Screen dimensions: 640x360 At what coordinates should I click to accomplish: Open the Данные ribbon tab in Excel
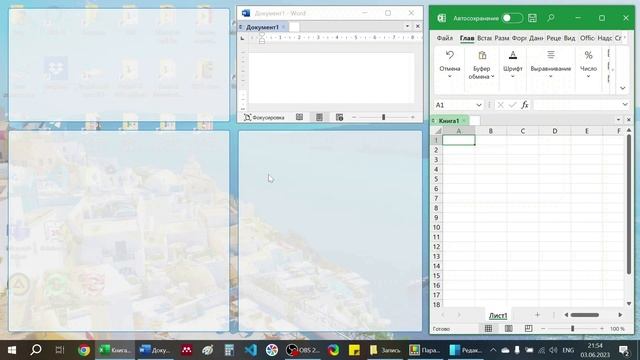[536, 38]
